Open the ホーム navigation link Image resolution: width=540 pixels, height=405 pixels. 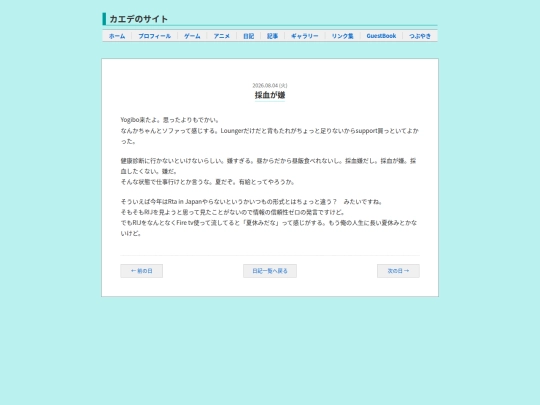[x=117, y=36]
